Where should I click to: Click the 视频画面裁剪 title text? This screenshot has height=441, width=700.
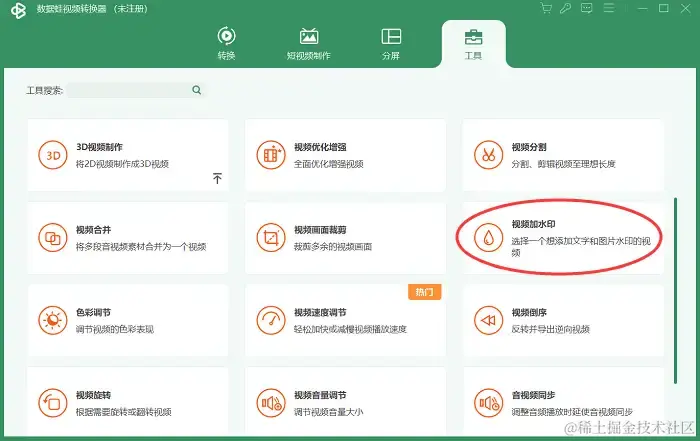[320, 229]
